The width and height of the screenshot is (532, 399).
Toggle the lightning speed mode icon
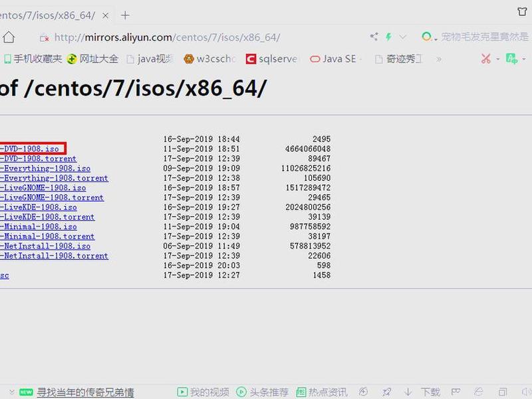388,37
